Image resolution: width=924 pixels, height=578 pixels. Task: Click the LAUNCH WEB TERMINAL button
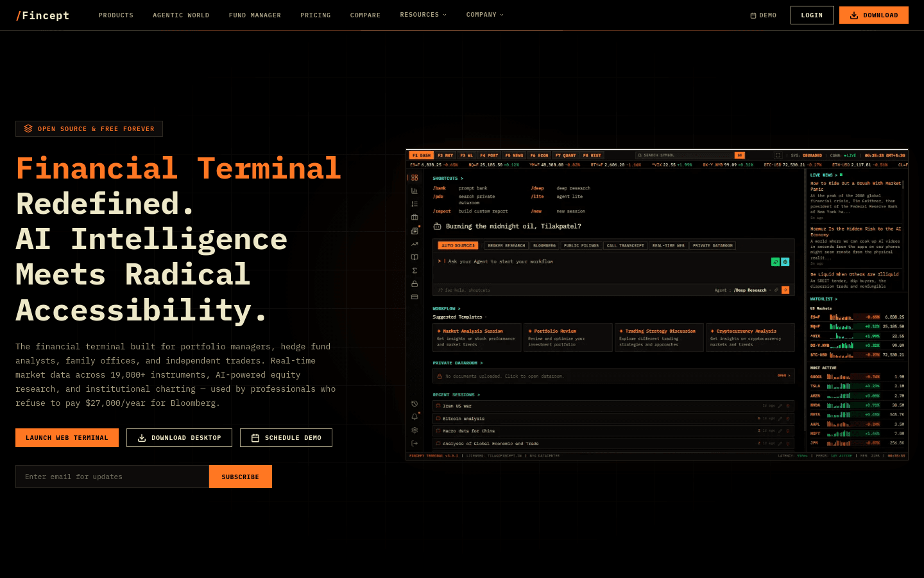(67, 437)
